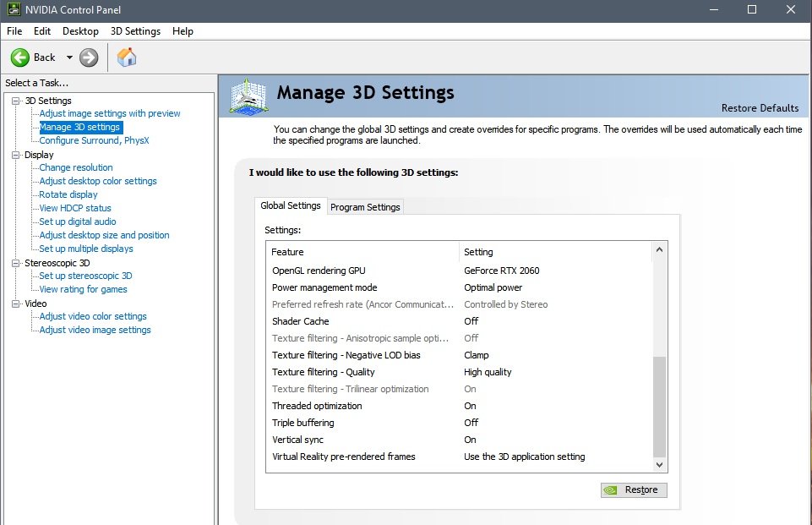
Task: Open the Edit menu
Action: [x=42, y=31]
